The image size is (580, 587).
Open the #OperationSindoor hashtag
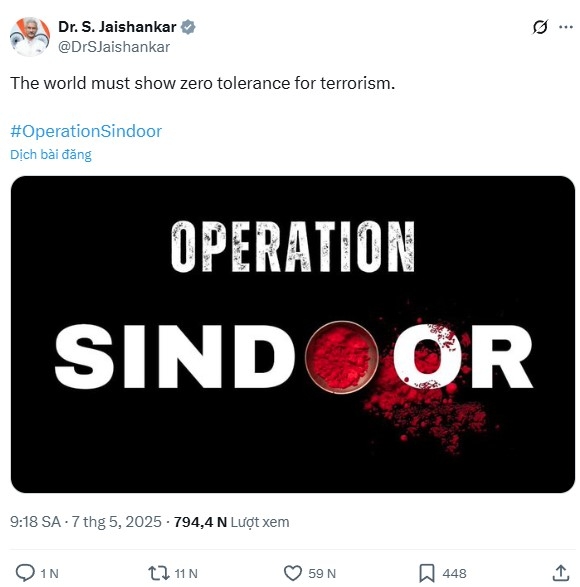point(86,131)
